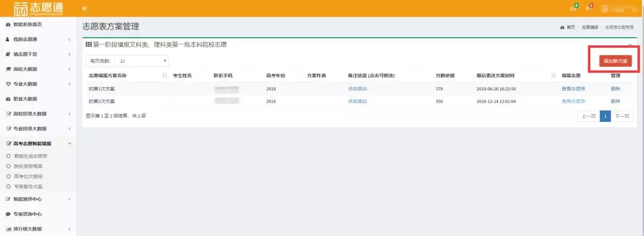Click the red 添加新方案 button
Viewport: 644px width, 236px height.
615,61
